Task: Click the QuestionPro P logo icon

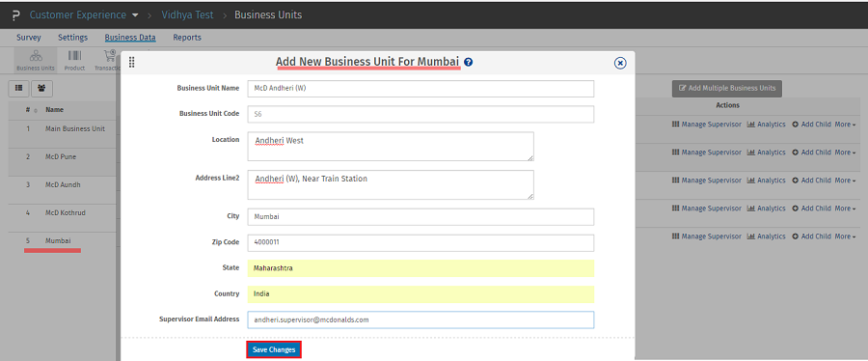Action: [x=15, y=14]
